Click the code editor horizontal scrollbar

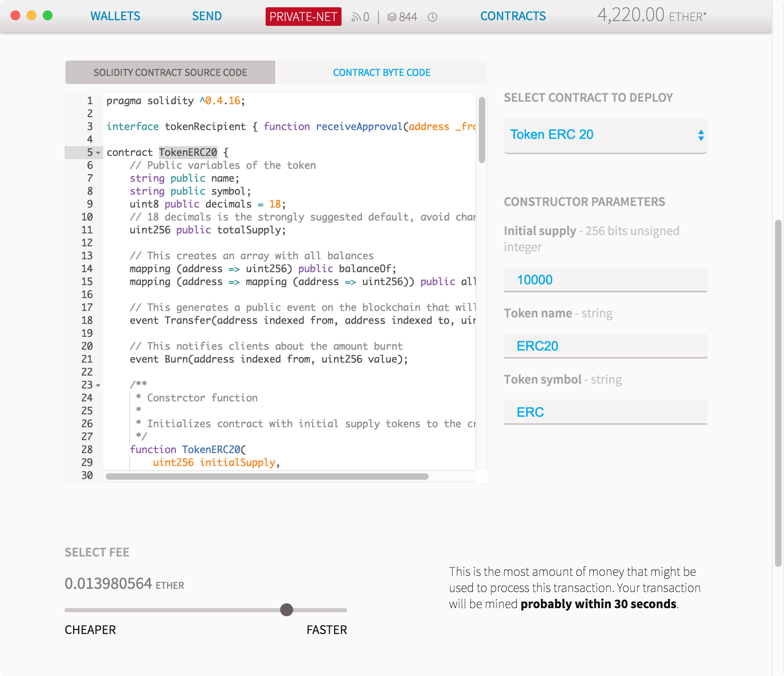267,477
